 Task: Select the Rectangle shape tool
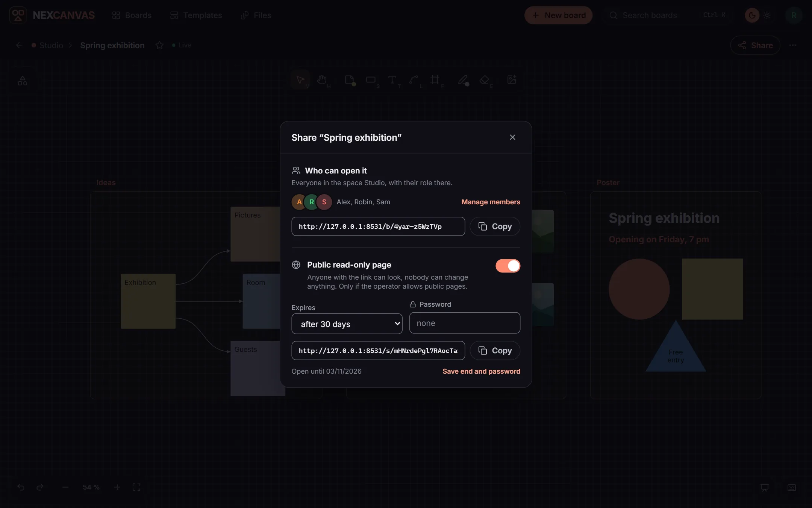coord(371,80)
